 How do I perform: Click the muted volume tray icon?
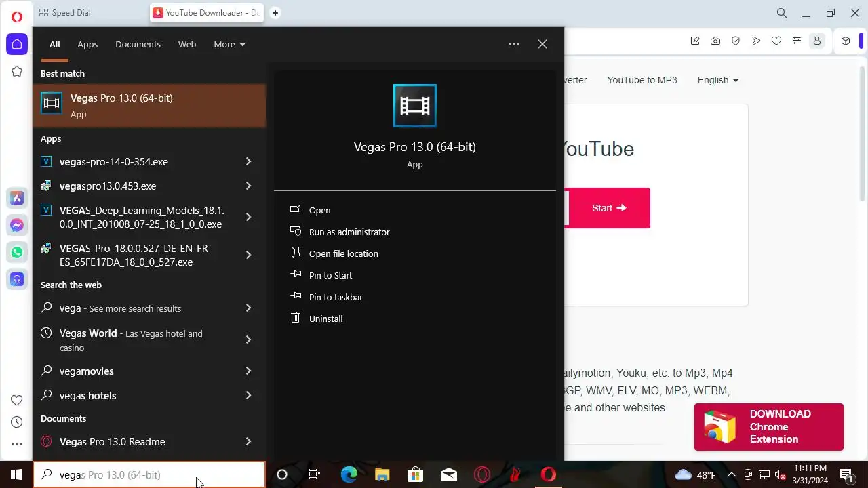(781, 475)
